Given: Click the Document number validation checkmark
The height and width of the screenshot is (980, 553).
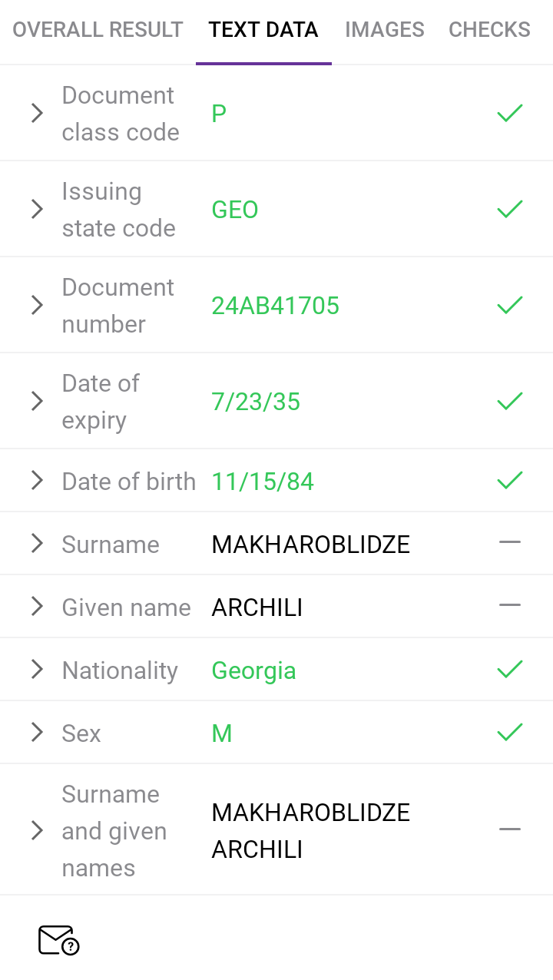Looking at the screenshot, I should (x=510, y=306).
